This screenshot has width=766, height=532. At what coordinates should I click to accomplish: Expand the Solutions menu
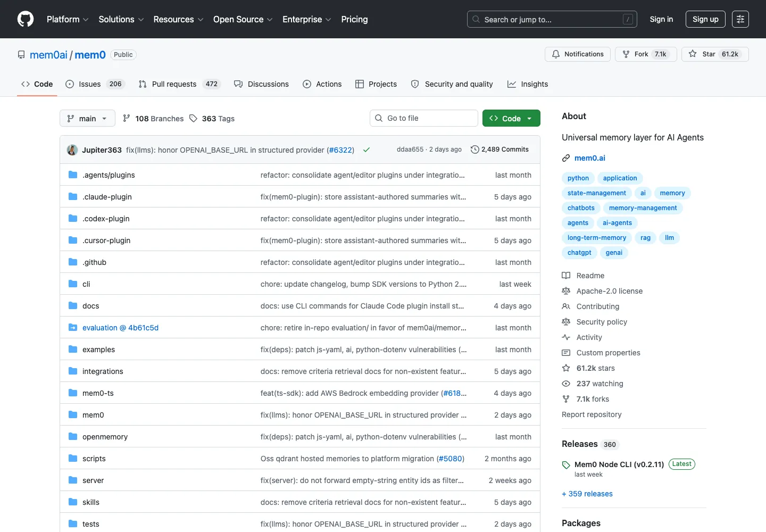coord(121,19)
